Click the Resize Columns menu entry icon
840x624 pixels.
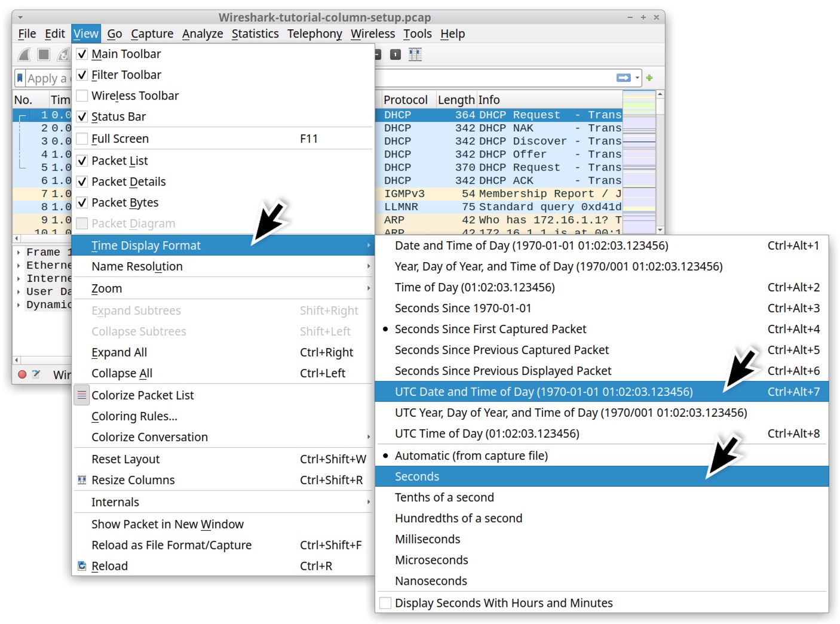tap(82, 480)
